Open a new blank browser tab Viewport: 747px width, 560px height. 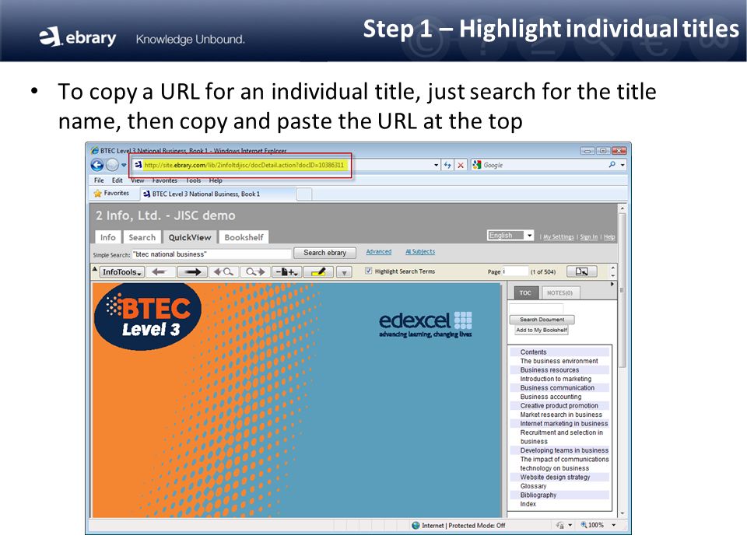click(304, 194)
